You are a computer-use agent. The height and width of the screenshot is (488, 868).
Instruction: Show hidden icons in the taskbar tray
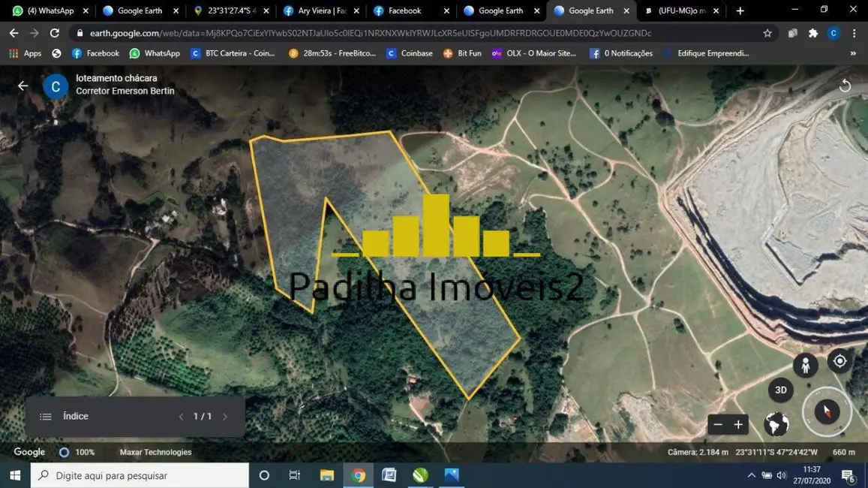(751, 475)
